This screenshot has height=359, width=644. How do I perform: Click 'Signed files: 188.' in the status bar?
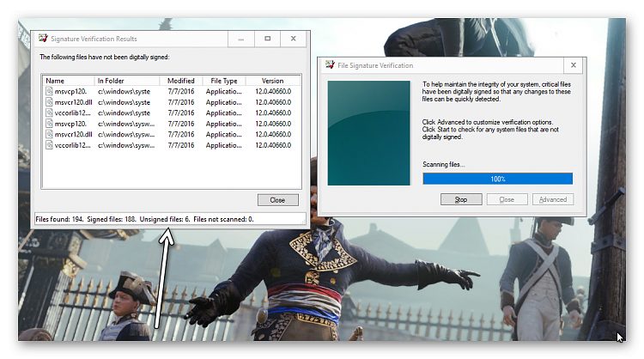point(112,219)
